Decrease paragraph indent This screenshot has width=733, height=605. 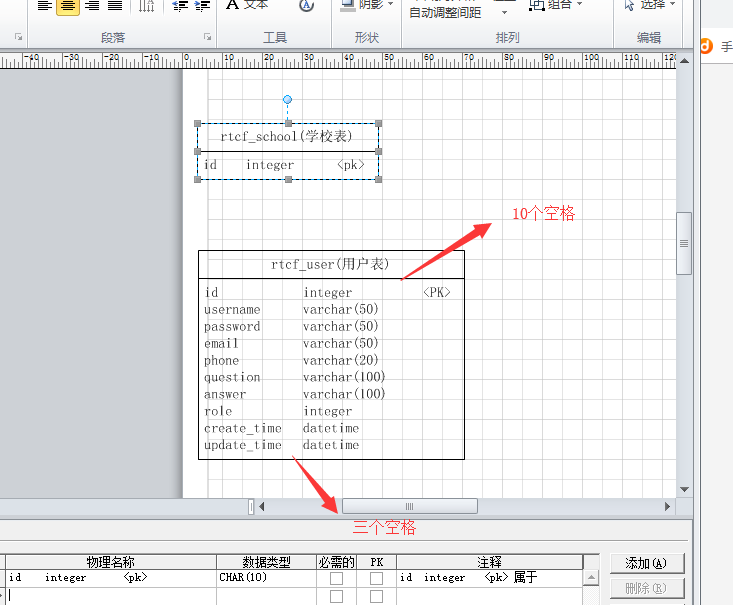180,6
